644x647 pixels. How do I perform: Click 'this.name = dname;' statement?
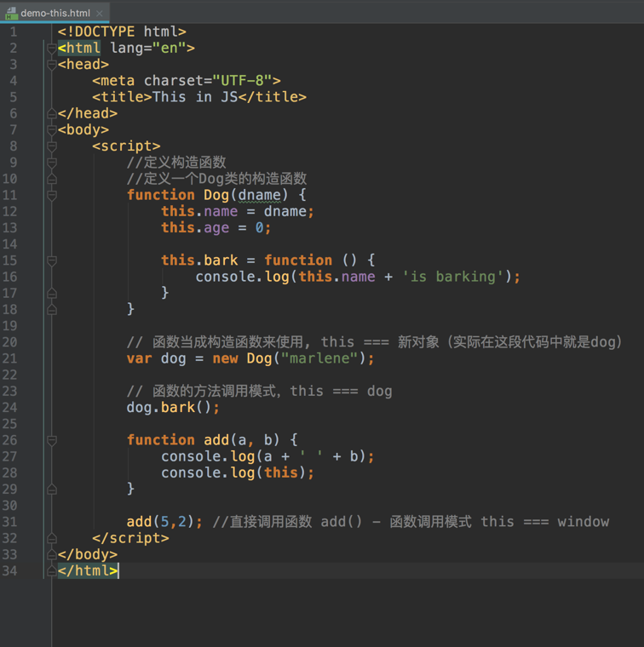tap(238, 212)
